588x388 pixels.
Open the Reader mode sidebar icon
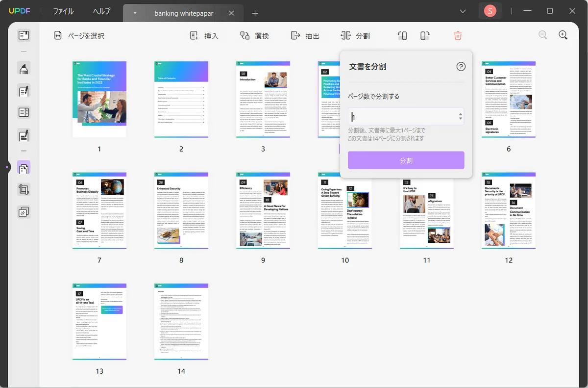[24, 35]
